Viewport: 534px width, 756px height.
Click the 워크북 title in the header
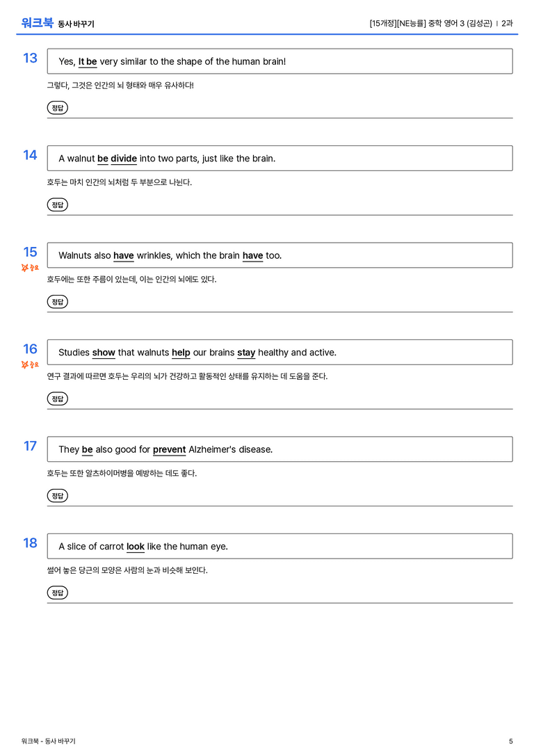click(37, 23)
